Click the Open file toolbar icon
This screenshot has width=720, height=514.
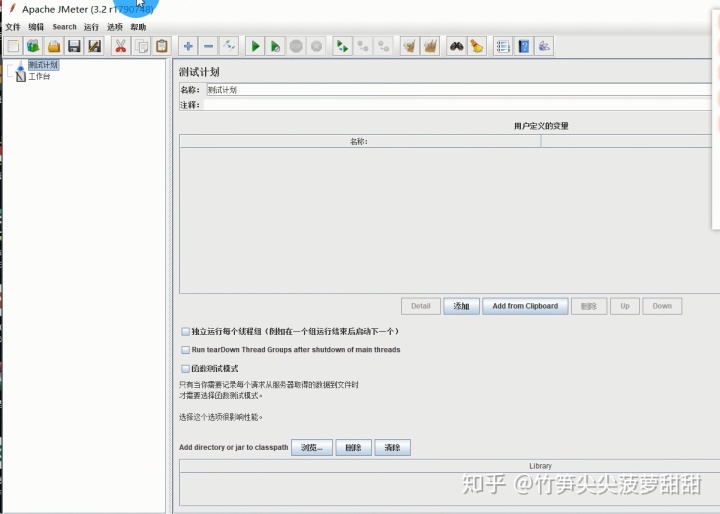54,46
